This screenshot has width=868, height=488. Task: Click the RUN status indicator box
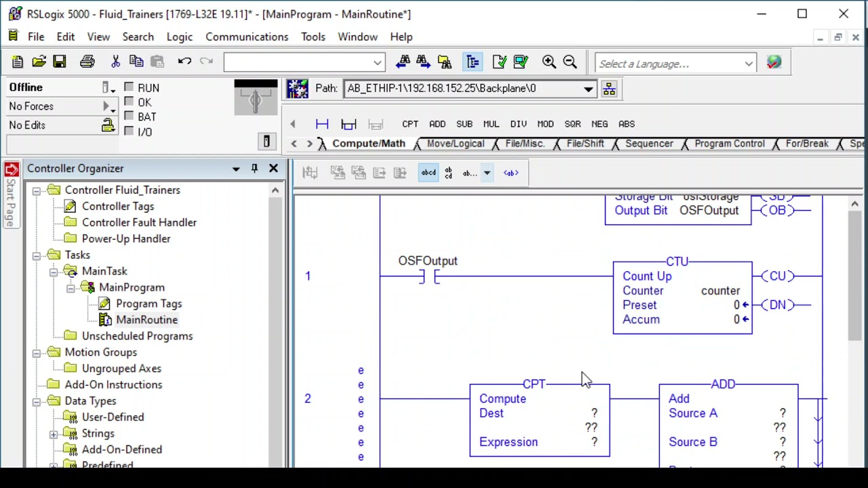point(129,87)
